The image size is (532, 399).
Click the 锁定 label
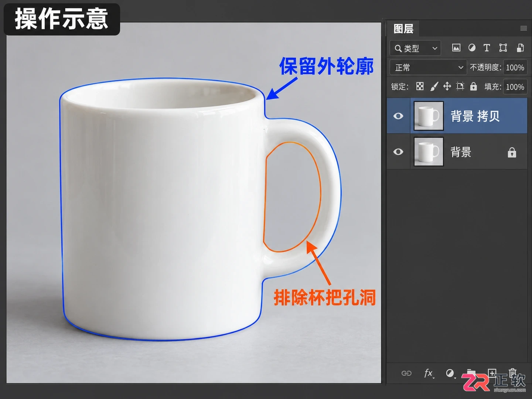pyautogui.click(x=400, y=87)
